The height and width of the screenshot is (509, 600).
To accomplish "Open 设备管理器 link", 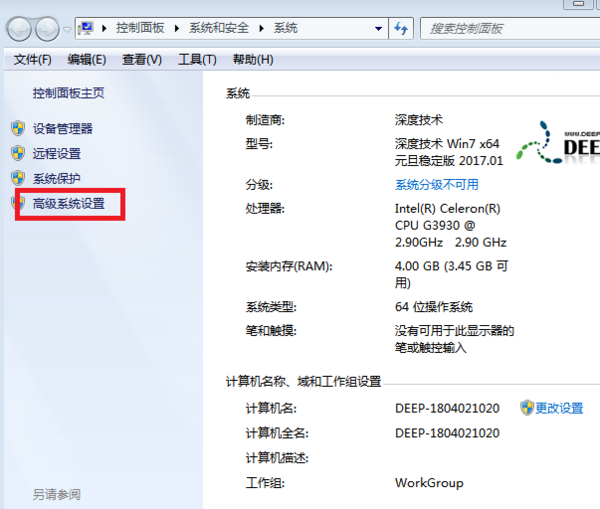I will (x=63, y=129).
